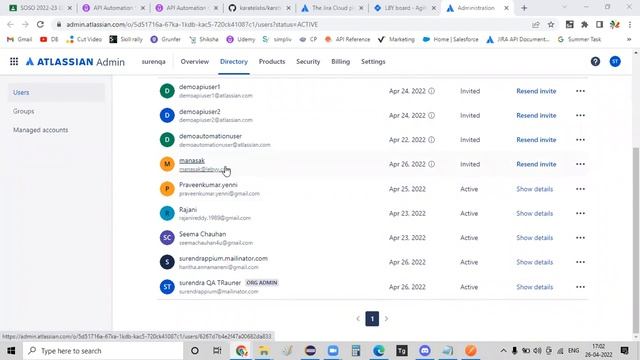Open File Explorer from the taskbar

coord(264,351)
